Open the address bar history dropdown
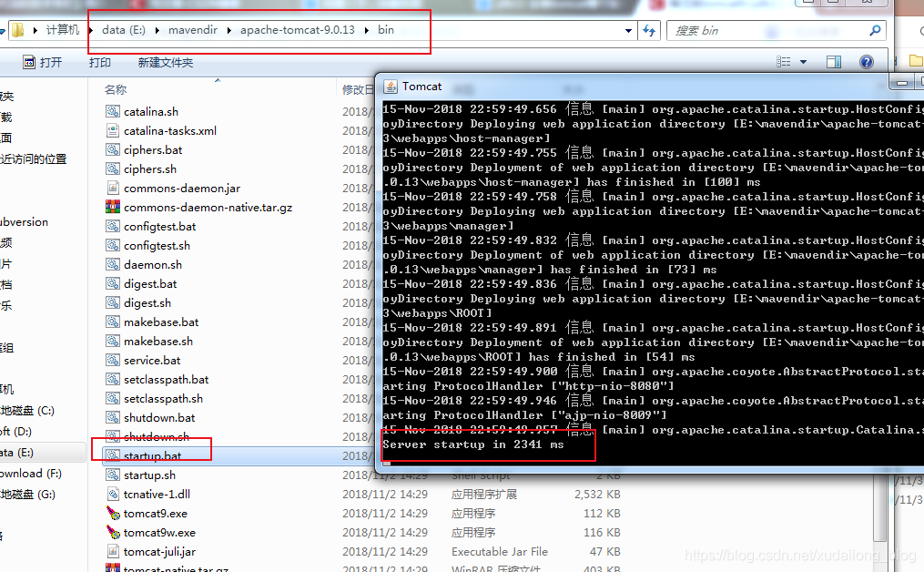The height and width of the screenshot is (572, 924). pos(629,31)
